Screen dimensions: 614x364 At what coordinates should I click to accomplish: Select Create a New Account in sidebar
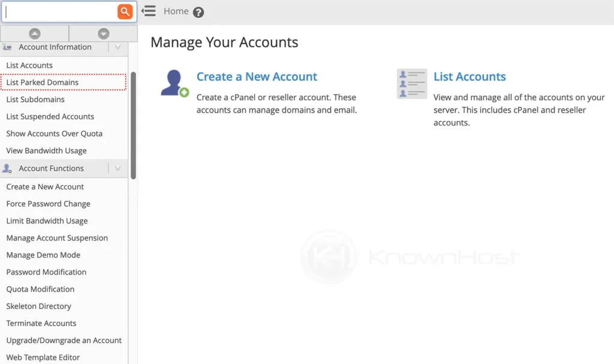(45, 187)
